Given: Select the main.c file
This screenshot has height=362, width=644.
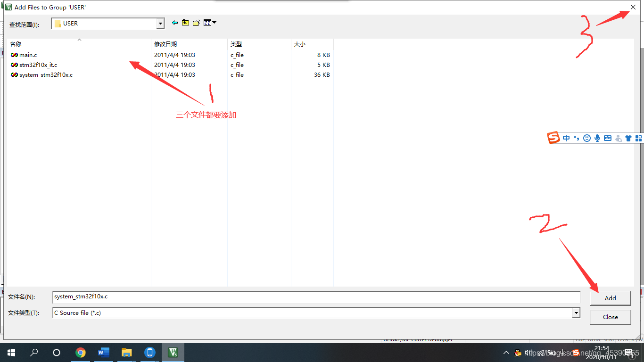Looking at the screenshot, I should pyautogui.click(x=28, y=55).
